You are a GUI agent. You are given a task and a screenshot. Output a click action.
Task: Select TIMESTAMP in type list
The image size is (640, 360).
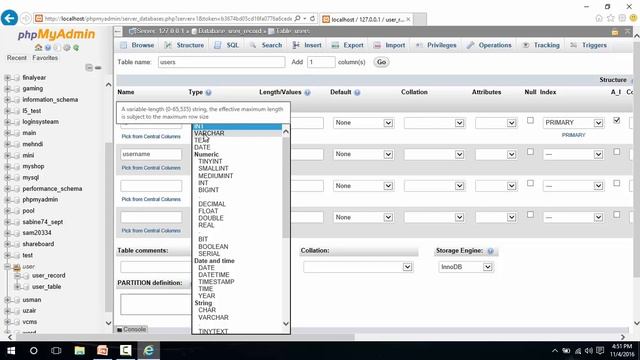click(x=216, y=282)
